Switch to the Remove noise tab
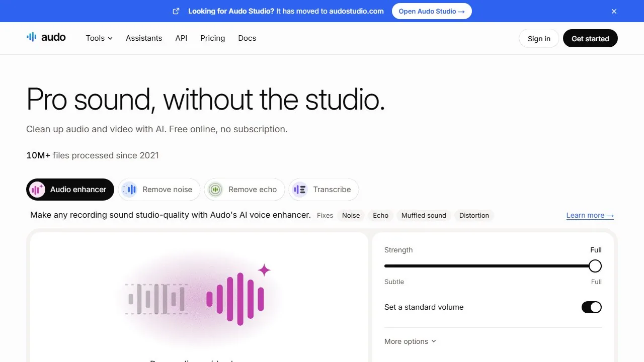644x362 pixels. (x=159, y=190)
